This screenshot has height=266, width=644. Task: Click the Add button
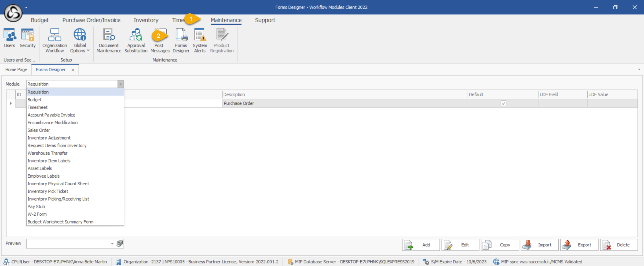click(421, 245)
